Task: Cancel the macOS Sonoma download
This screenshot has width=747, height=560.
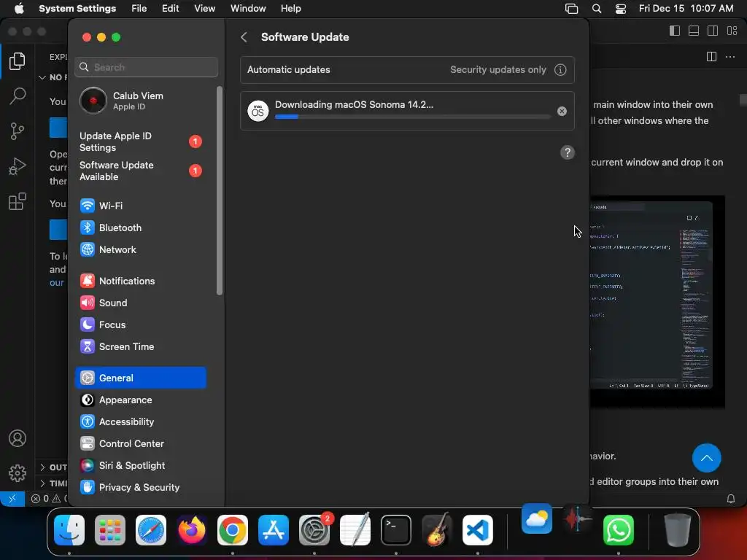Action: pos(562,111)
